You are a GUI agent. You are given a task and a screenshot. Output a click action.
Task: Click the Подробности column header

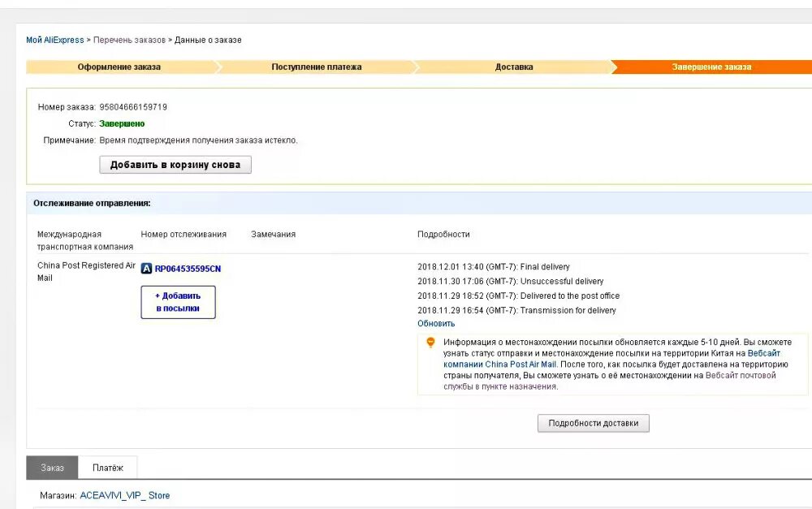(444, 234)
